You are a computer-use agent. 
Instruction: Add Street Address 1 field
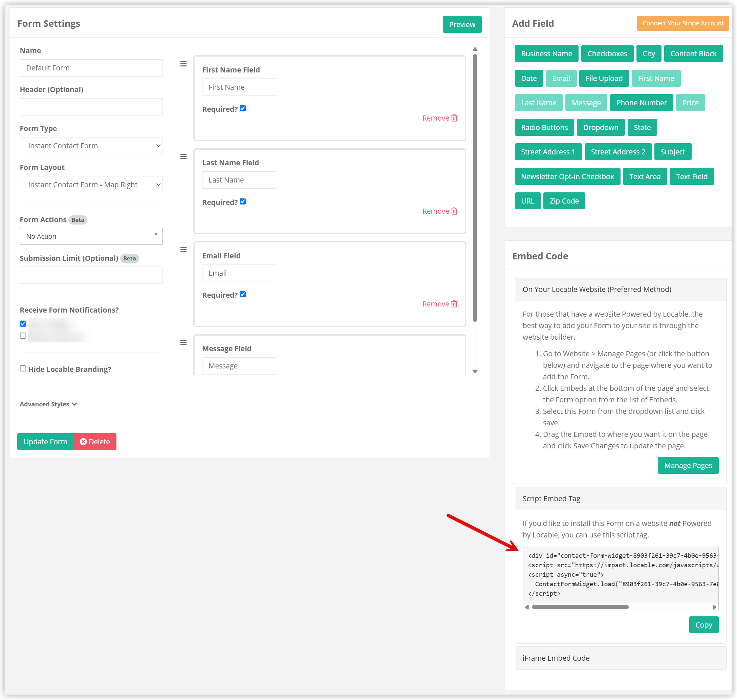point(548,152)
